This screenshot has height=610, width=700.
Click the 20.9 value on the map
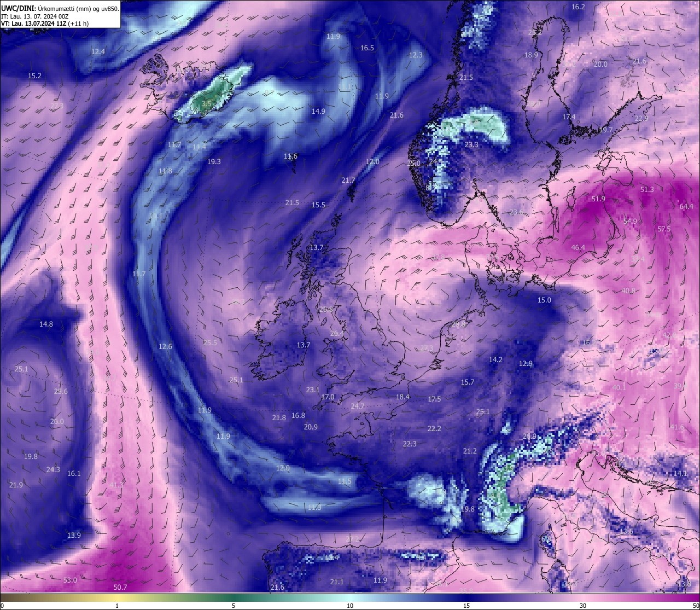pos(311,427)
